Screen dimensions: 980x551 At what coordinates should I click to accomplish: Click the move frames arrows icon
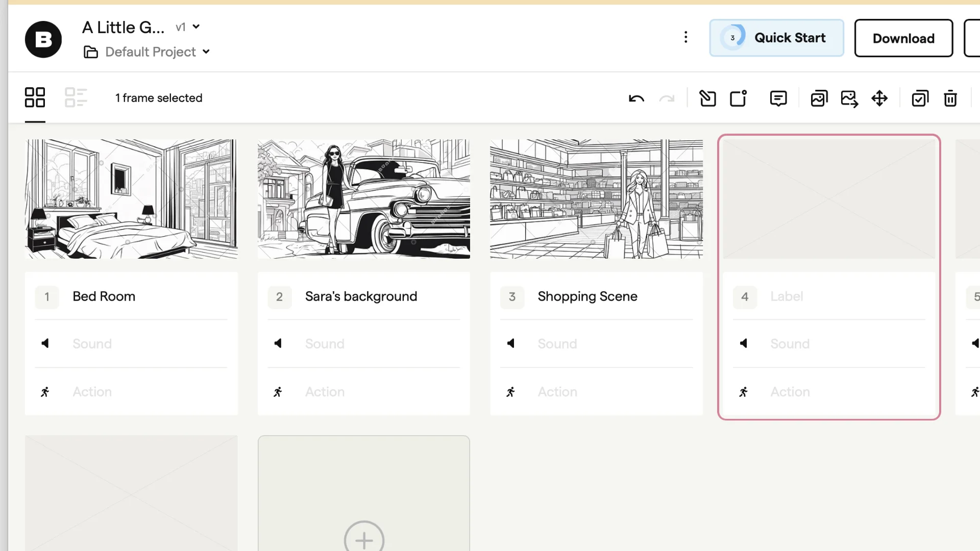point(879,98)
